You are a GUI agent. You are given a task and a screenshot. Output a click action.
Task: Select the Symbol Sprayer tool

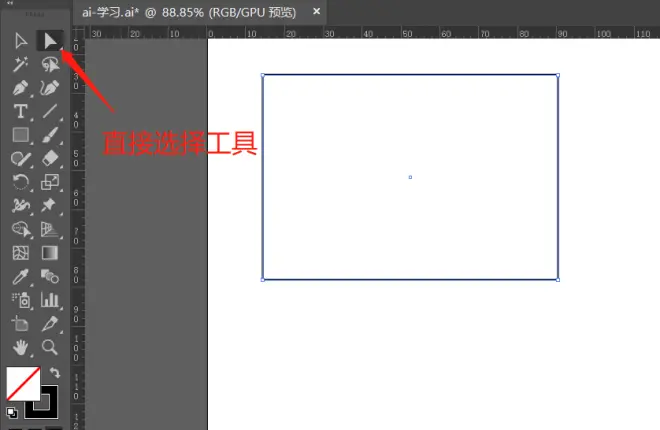[x=21, y=300]
